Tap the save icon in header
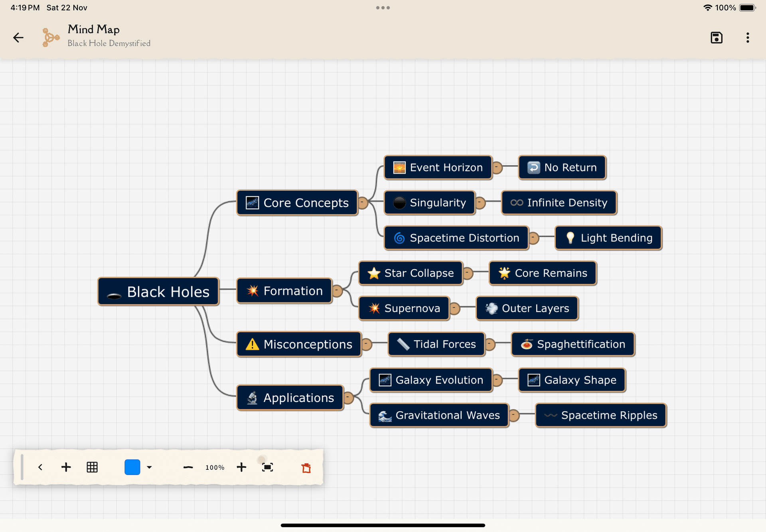 (716, 37)
